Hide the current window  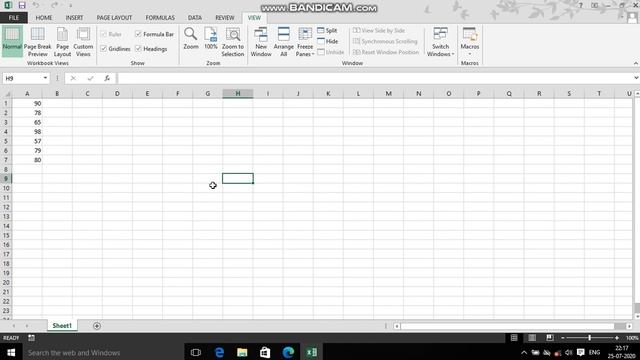(x=328, y=41)
